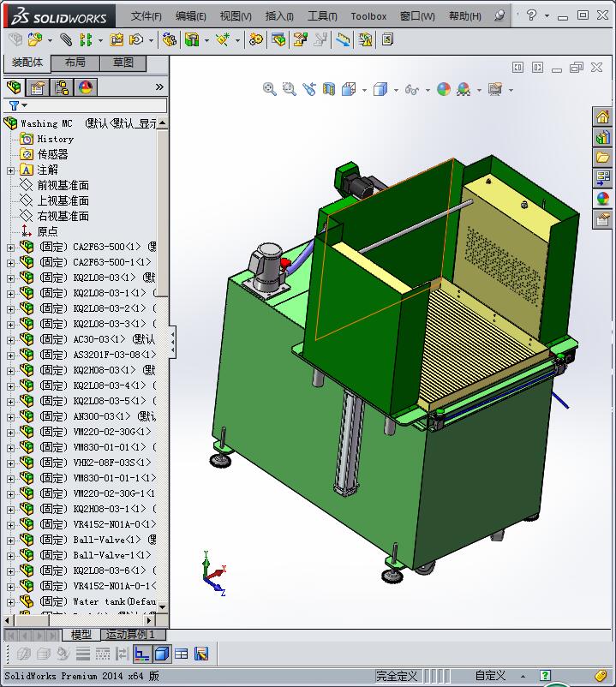Viewport: 616px width, 687px height.
Task: Click the Bill of Materials icon
Action: pos(278,40)
